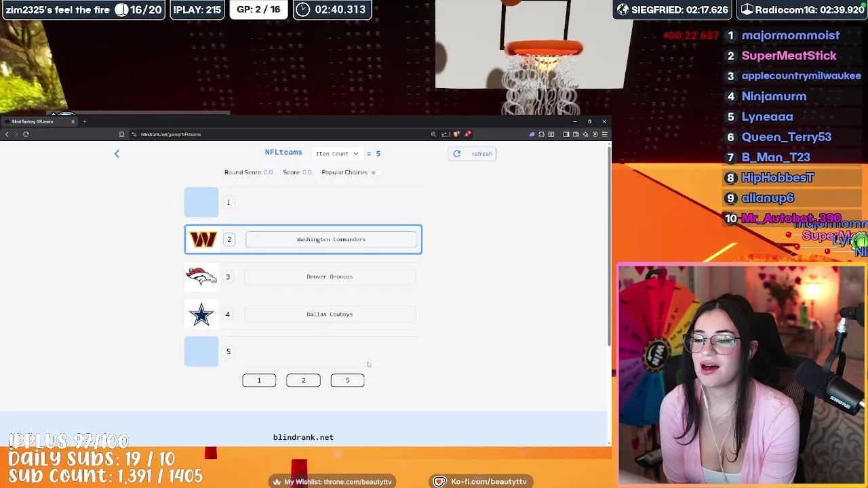The height and width of the screenshot is (488, 868).
Task: Open the Brave Wallet icon
Action: coord(576,134)
